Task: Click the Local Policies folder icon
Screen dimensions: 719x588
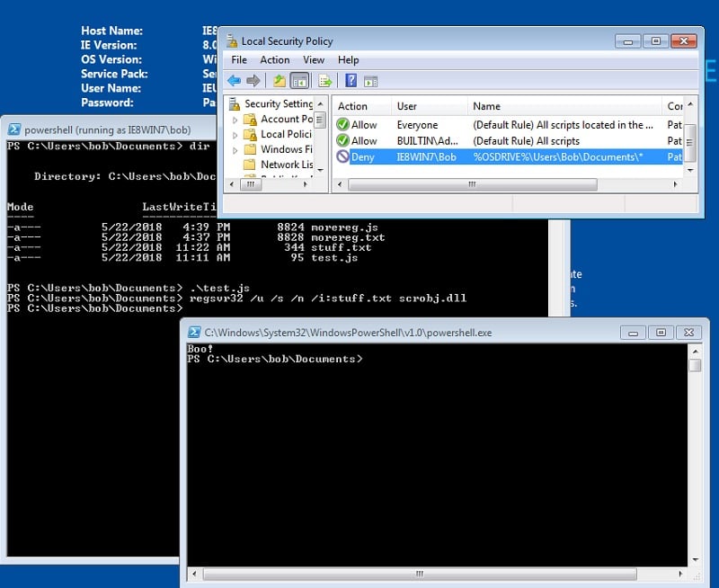Action: click(x=250, y=134)
